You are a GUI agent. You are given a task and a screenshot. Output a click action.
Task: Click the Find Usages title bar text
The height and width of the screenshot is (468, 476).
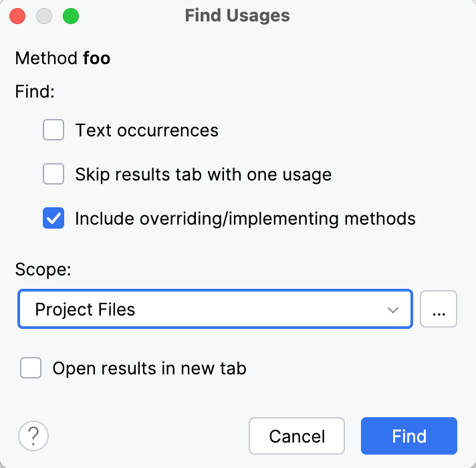coord(237,15)
